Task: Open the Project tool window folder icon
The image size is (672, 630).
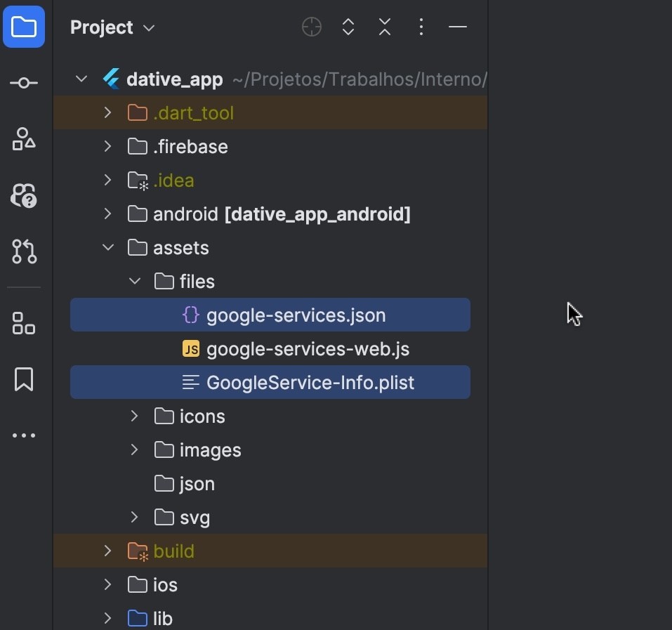Action: [x=24, y=28]
